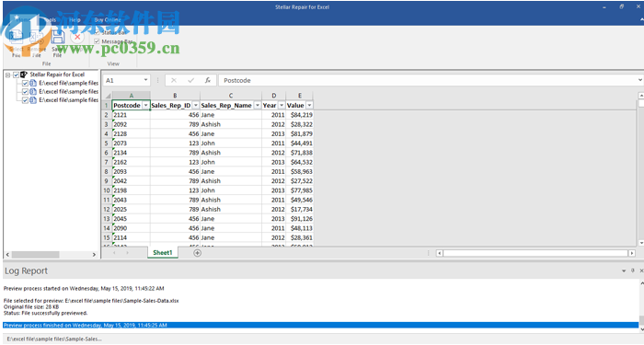Screen dimensions: 644x345
Task: Open the Home ribbon tab
Action: click(23, 19)
